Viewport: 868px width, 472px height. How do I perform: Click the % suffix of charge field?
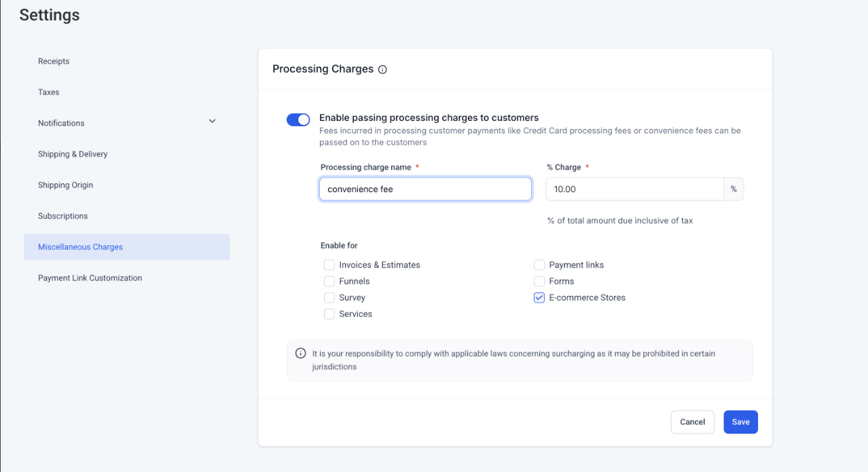pos(734,189)
